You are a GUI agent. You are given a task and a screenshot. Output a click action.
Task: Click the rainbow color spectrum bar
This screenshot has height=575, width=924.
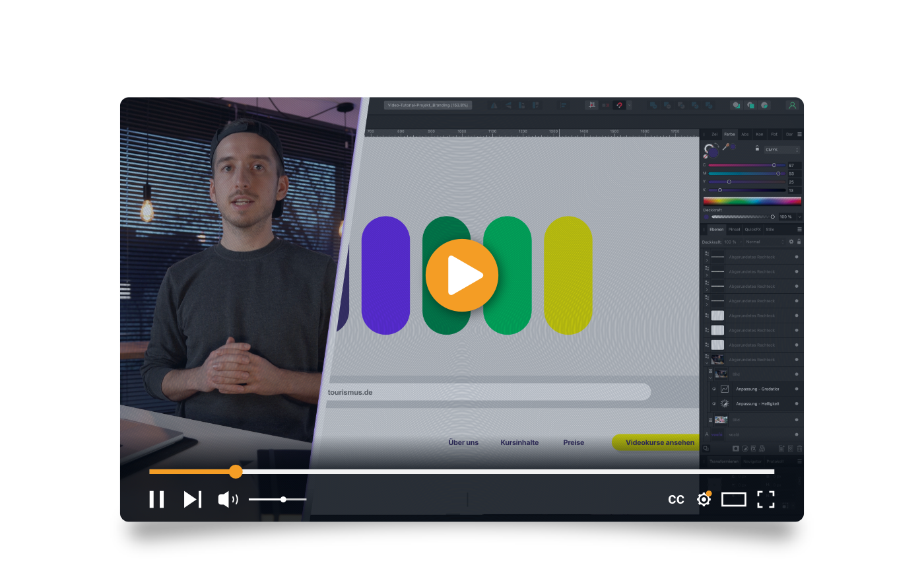pyautogui.click(x=752, y=201)
